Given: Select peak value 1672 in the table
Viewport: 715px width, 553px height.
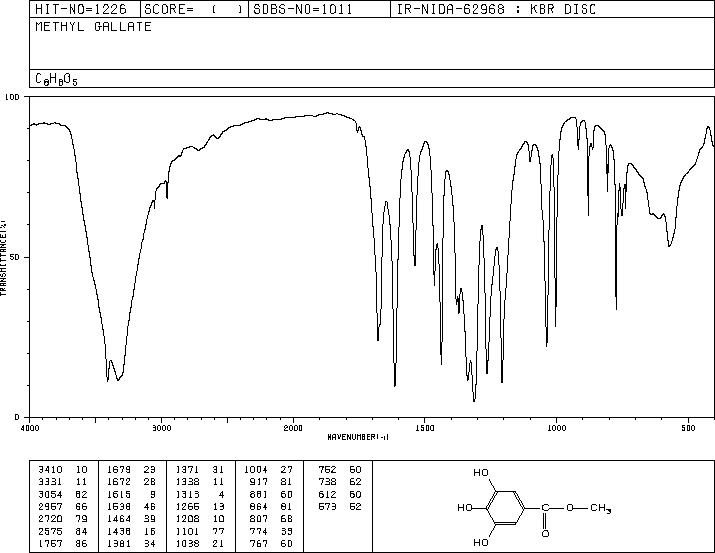Looking at the screenshot, I should coord(119,482).
